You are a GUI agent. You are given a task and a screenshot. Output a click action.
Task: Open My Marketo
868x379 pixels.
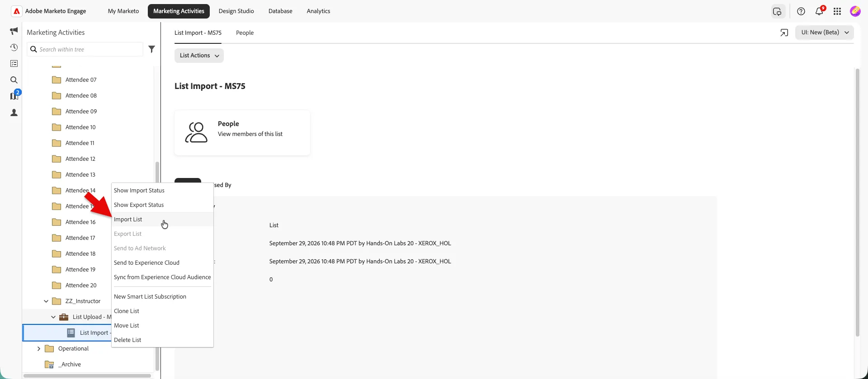click(123, 11)
